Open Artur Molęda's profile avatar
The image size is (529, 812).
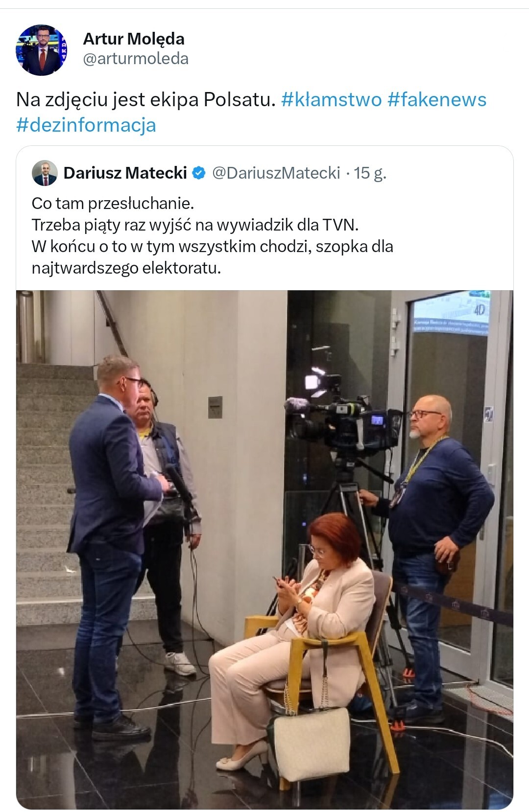coord(42,50)
